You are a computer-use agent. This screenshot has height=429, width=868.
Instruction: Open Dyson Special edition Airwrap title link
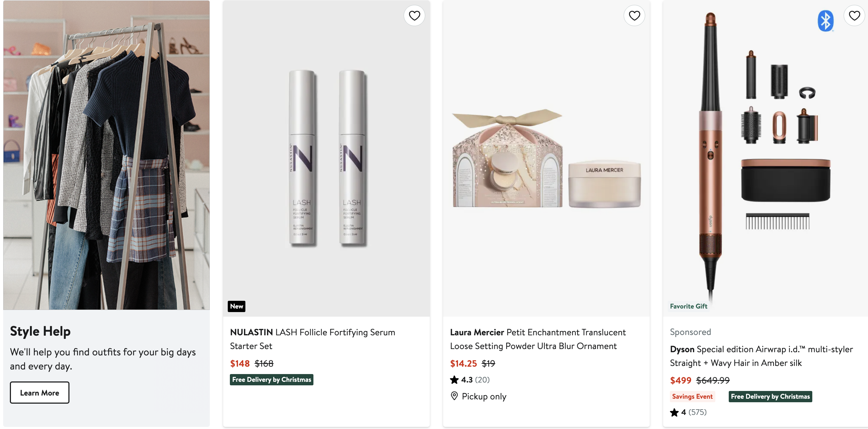pyautogui.click(x=761, y=356)
